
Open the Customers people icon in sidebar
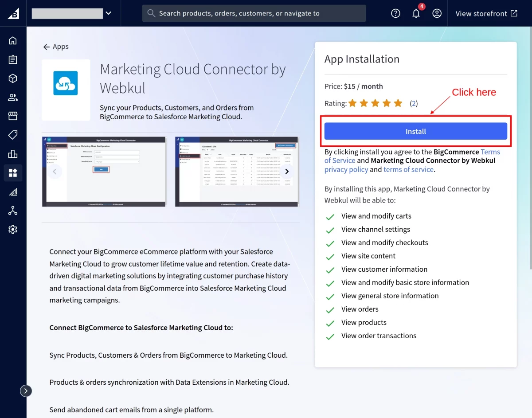coord(13,97)
